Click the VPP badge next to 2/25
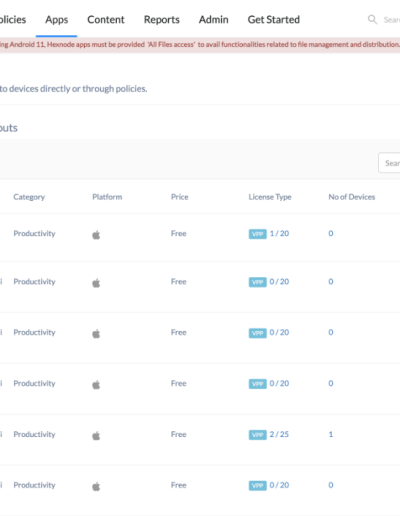The height and width of the screenshot is (516, 400). (257, 435)
